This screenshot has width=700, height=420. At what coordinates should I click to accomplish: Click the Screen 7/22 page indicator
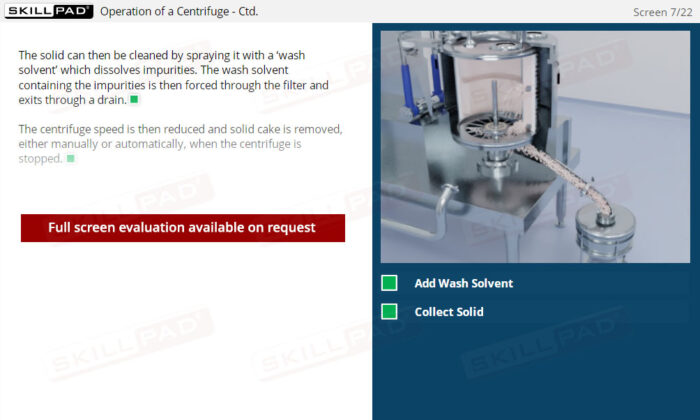pos(662,12)
